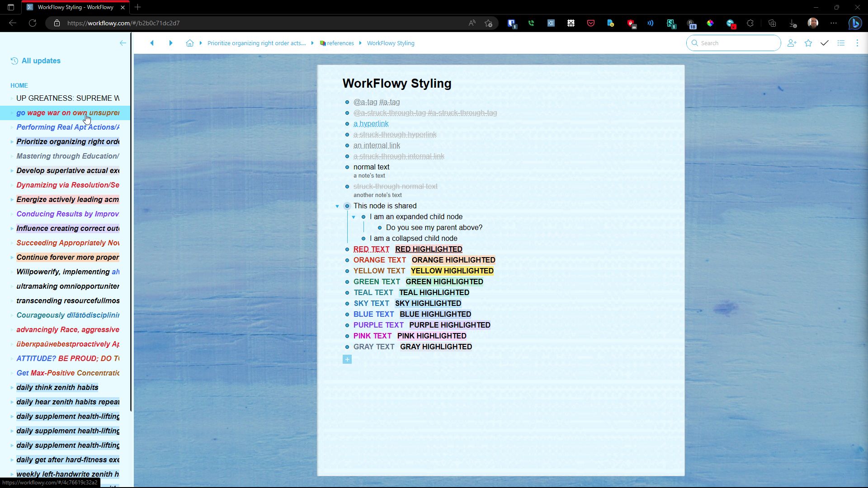
Task: Add a new item with plus button
Action: 347,360
